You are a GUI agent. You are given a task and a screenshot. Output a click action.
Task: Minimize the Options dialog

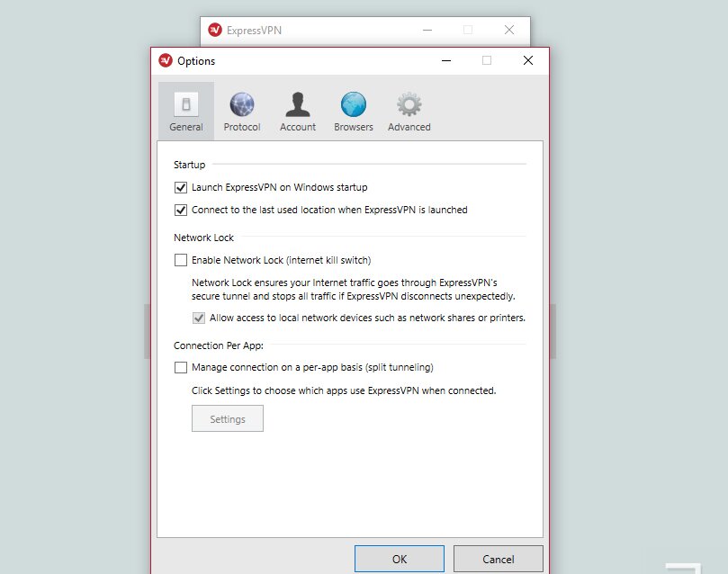(445, 61)
